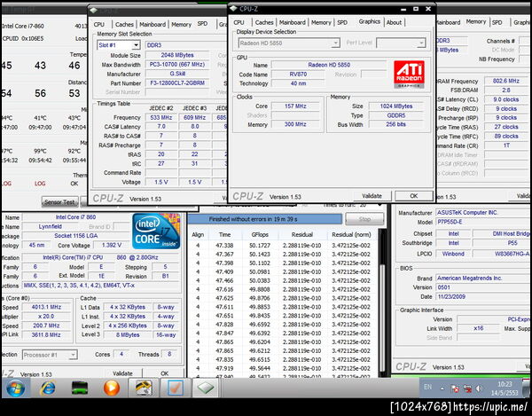Click the Core Voltage value 1.392 V
532x416 pixels.
click(112, 245)
